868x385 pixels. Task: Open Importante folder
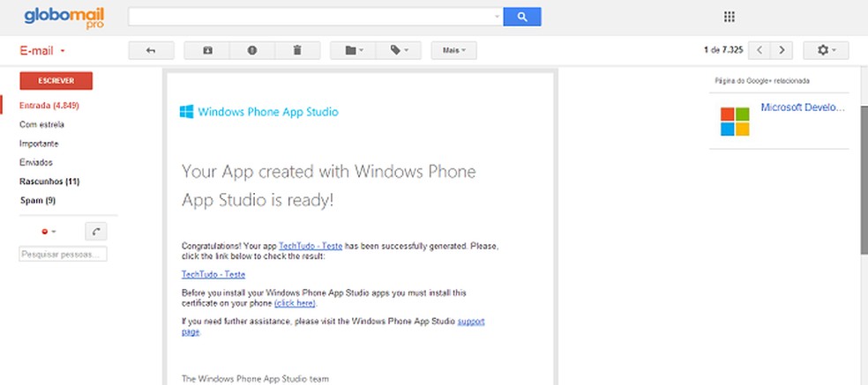coord(39,144)
